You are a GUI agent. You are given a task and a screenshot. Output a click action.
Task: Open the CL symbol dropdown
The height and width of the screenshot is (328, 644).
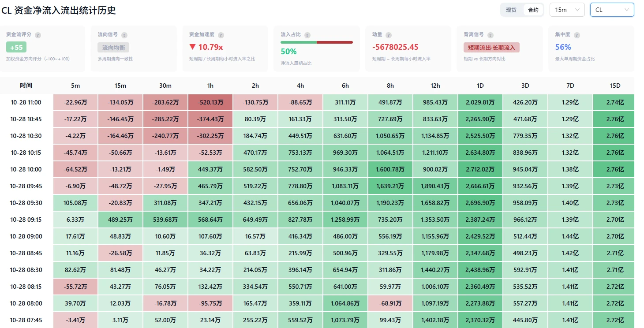(612, 10)
